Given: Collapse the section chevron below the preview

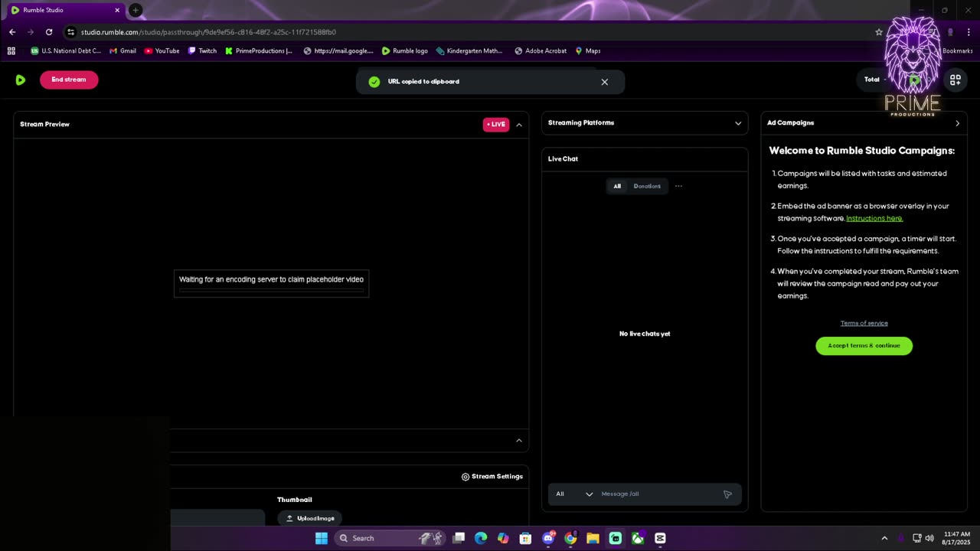Looking at the screenshot, I should tap(519, 441).
